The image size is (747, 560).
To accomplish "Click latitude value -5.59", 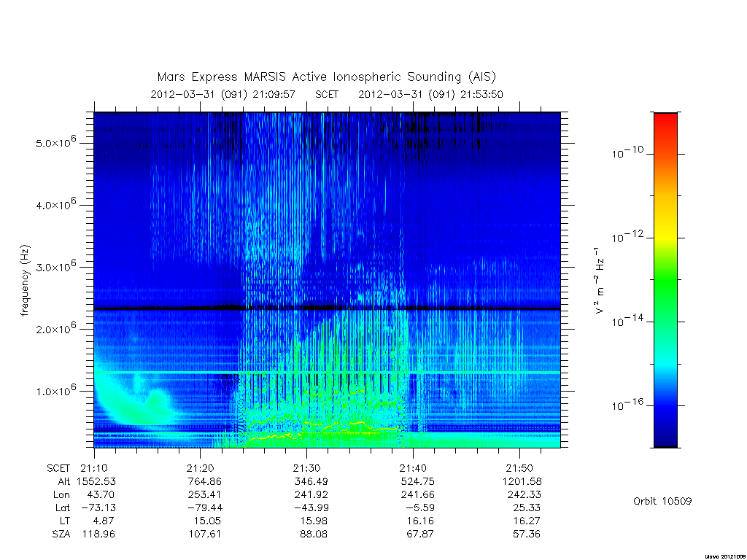I will click(x=420, y=507).
